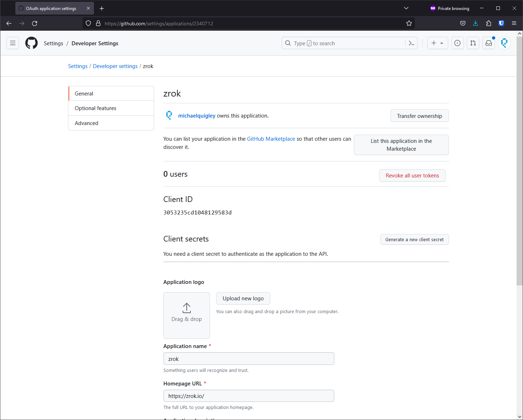Click the Revoke all user tokens button
This screenshot has height=420, width=523.
pos(412,176)
